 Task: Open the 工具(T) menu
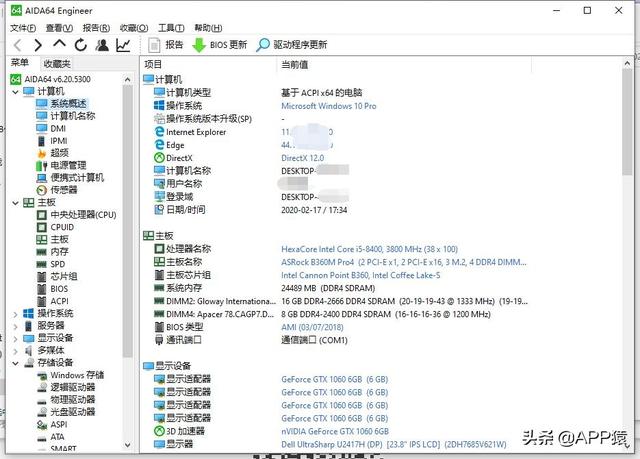point(171,28)
